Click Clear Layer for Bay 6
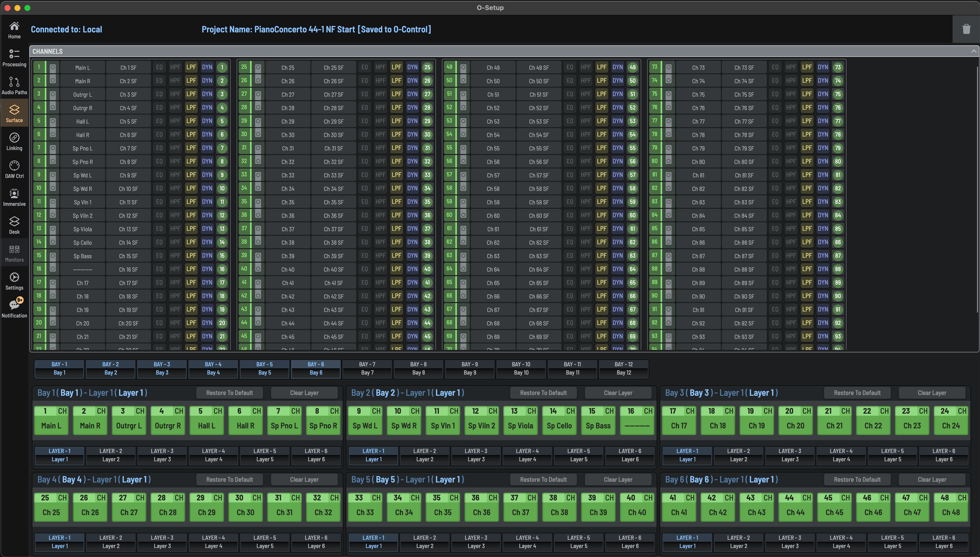Viewport: 980px width, 557px height. tap(932, 480)
